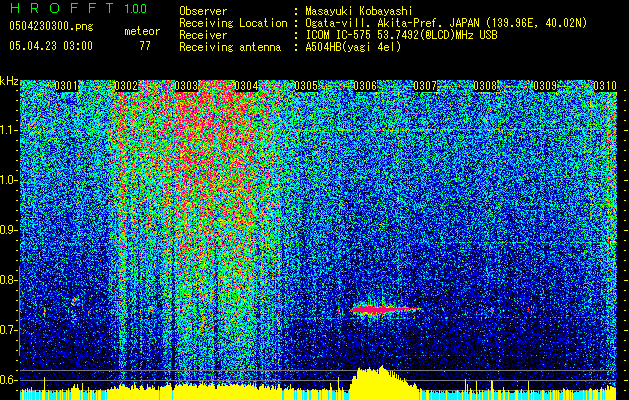This screenshot has width=629, height=400.
Task: Click the 0.9 frequency axis label
Action: (8, 230)
